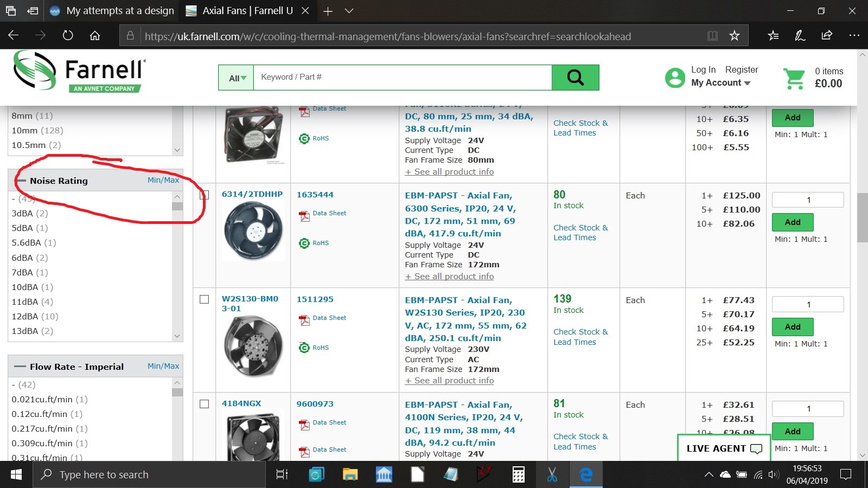Show tabs set aside icon
This screenshot has width=868, height=488.
click(x=33, y=11)
